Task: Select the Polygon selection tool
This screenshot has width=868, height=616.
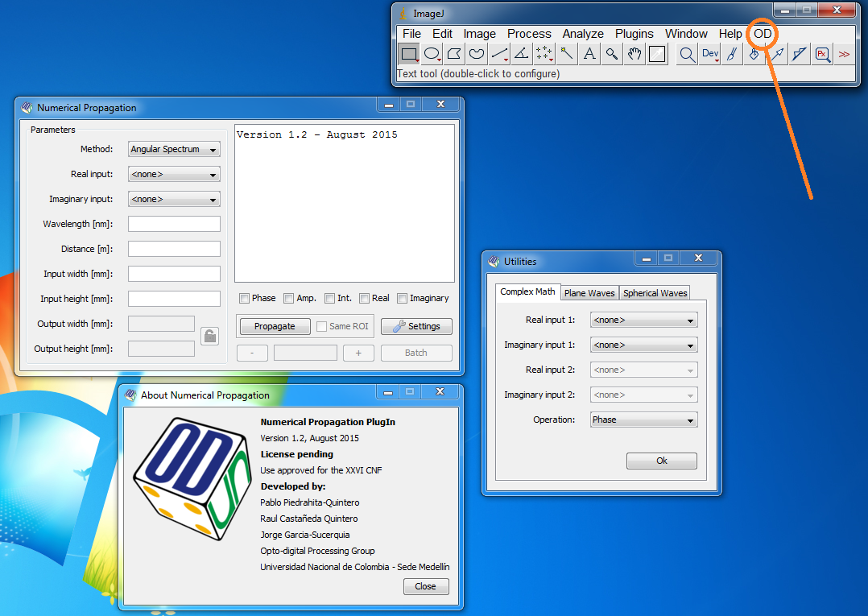Action: [454, 54]
